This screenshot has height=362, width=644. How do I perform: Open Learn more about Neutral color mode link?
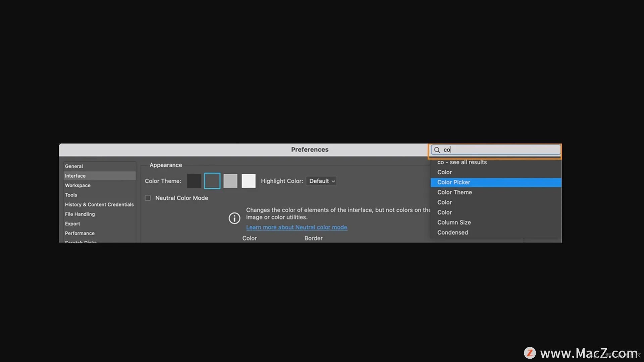click(297, 227)
